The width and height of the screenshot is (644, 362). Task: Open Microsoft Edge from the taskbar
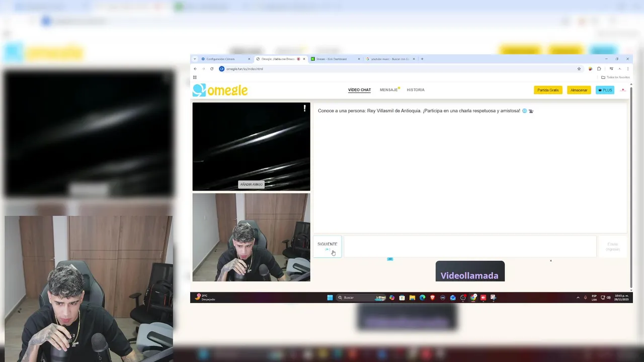(422, 298)
